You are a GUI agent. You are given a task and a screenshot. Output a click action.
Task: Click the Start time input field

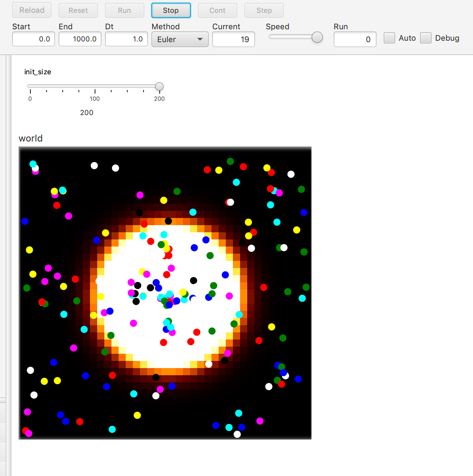pyautogui.click(x=34, y=39)
